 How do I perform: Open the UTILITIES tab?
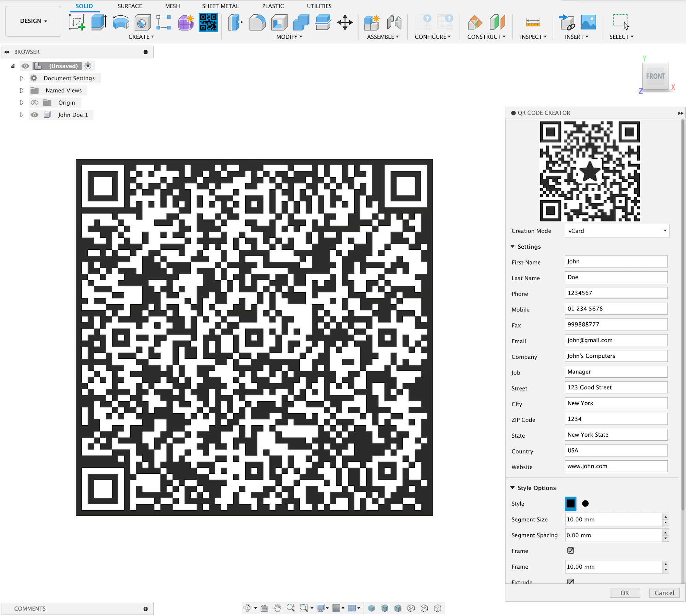click(x=319, y=6)
